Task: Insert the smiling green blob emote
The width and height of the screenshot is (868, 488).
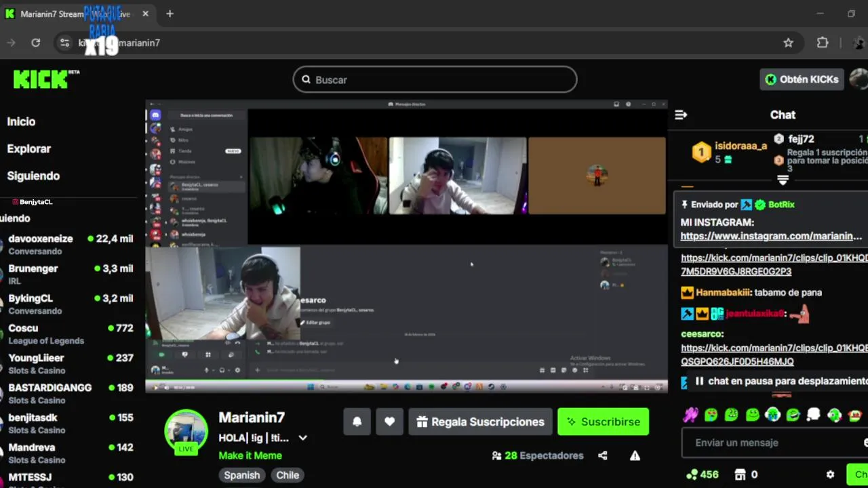Action: (753, 415)
